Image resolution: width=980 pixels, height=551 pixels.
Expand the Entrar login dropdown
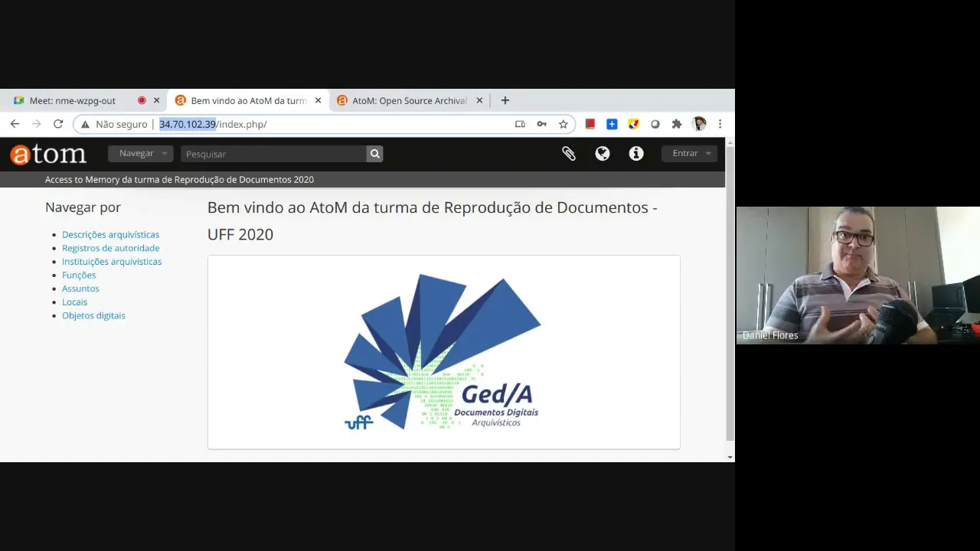tap(689, 154)
